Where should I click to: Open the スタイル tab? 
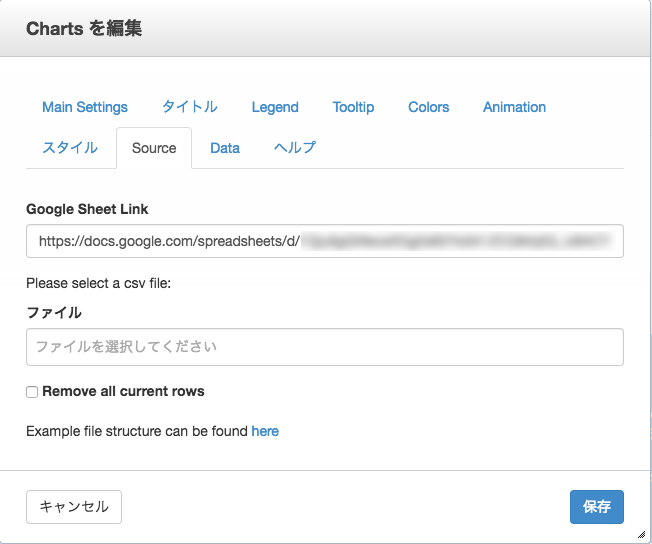pyautogui.click(x=70, y=148)
